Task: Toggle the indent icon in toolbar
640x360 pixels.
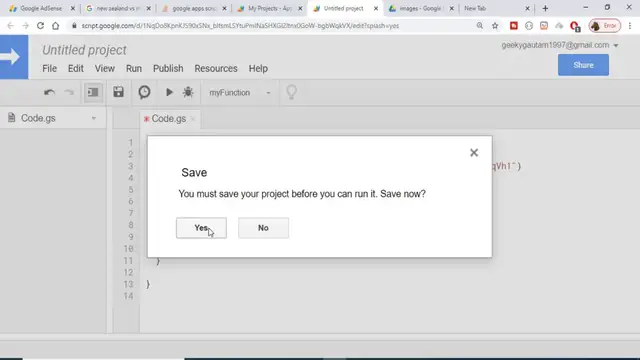Action: 93,92
